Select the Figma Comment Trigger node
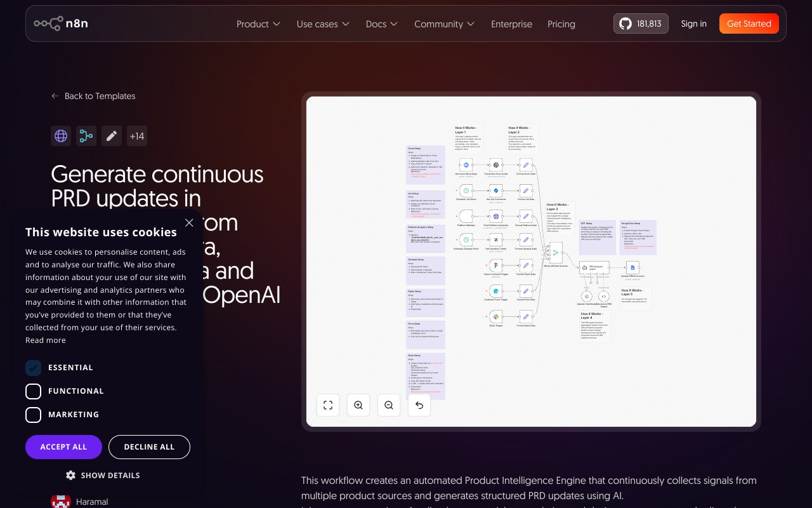The width and height of the screenshot is (812, 508). [x=496, y=265]
